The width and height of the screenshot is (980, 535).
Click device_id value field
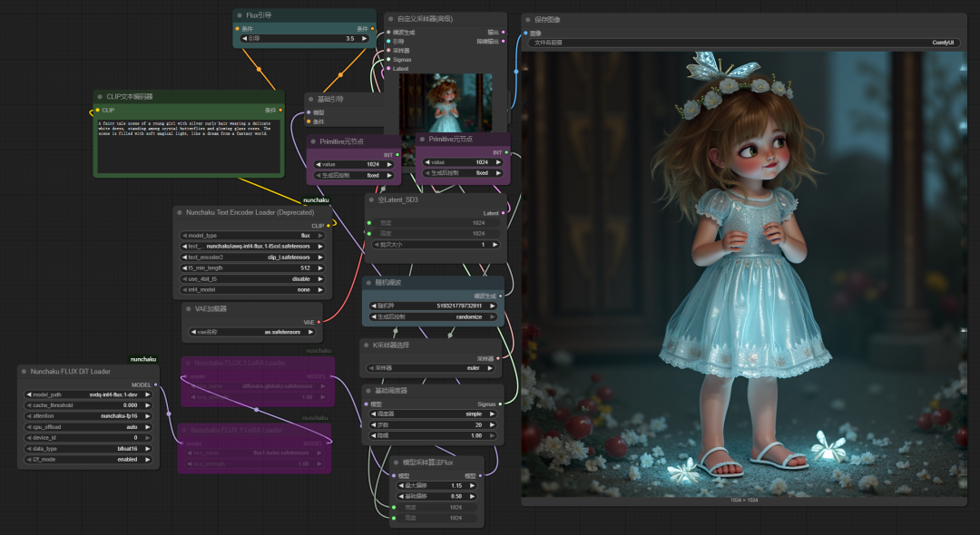88,438
